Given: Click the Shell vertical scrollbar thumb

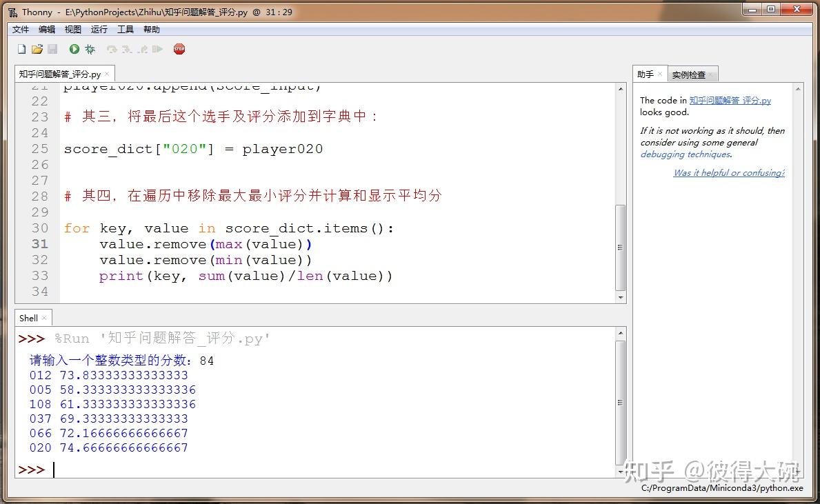Looking at the screenshot, I should (x=621, y=403).
